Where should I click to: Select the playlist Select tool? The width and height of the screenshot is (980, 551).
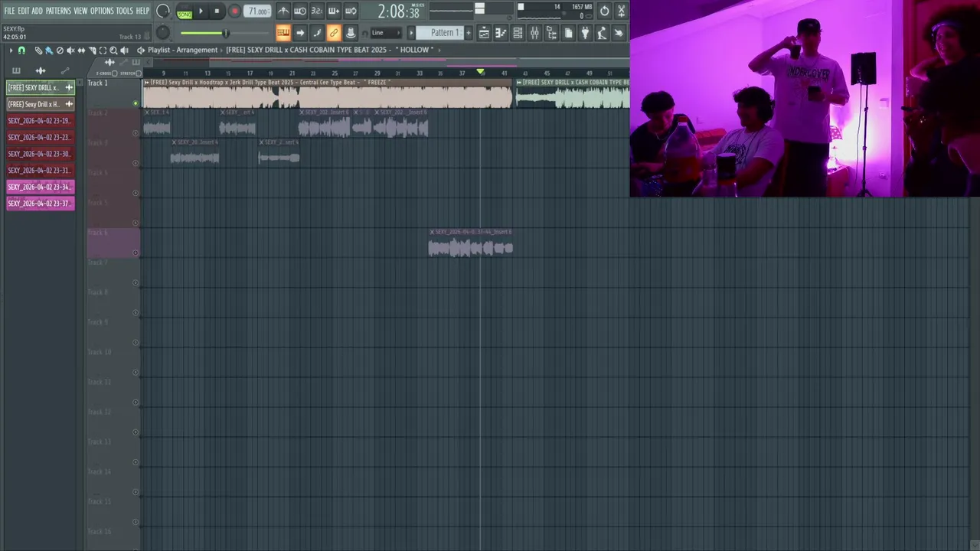pos(103,51)
